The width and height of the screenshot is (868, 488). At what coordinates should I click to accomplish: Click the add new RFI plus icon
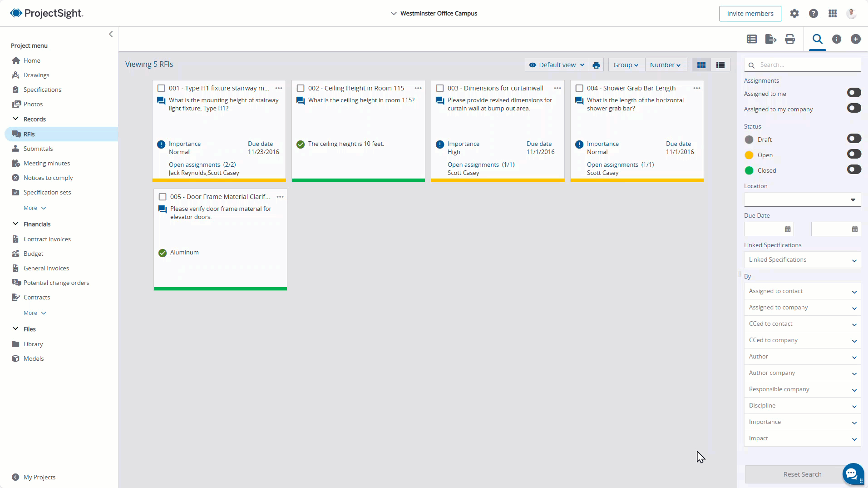[x=855, y=39]
